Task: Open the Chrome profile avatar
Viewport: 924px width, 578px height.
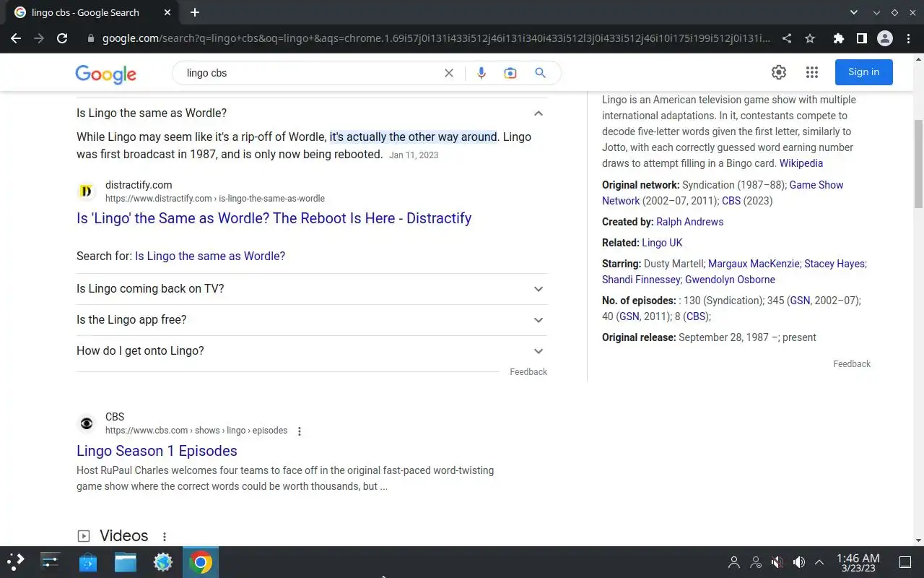Action: point(885,38)
